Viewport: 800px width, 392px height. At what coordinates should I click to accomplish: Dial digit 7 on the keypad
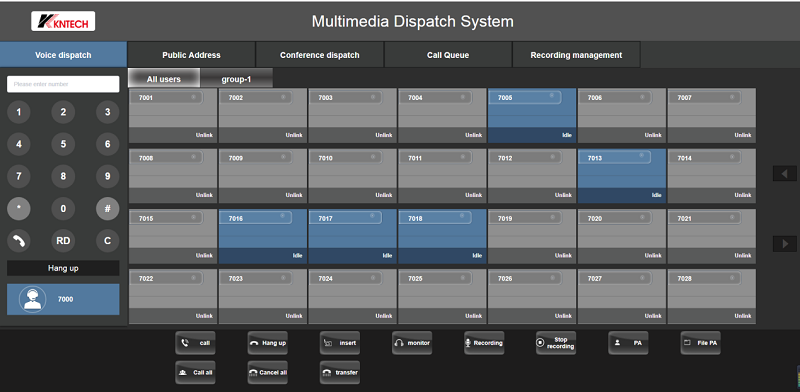coord(19,177)
